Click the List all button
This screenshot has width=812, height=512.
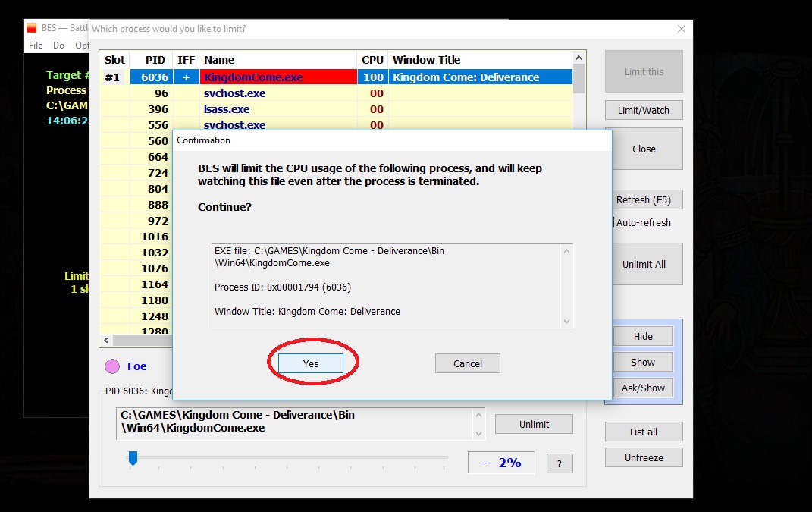tap(644, 432)
